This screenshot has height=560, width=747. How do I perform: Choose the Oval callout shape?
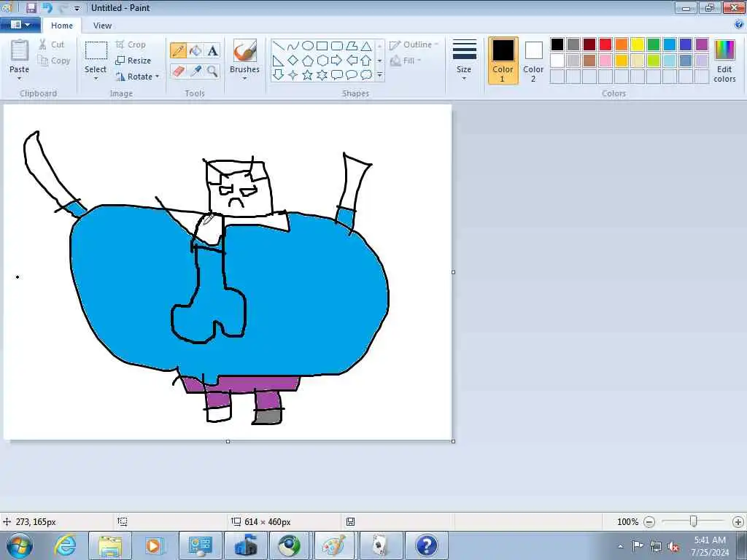(352, 75)
